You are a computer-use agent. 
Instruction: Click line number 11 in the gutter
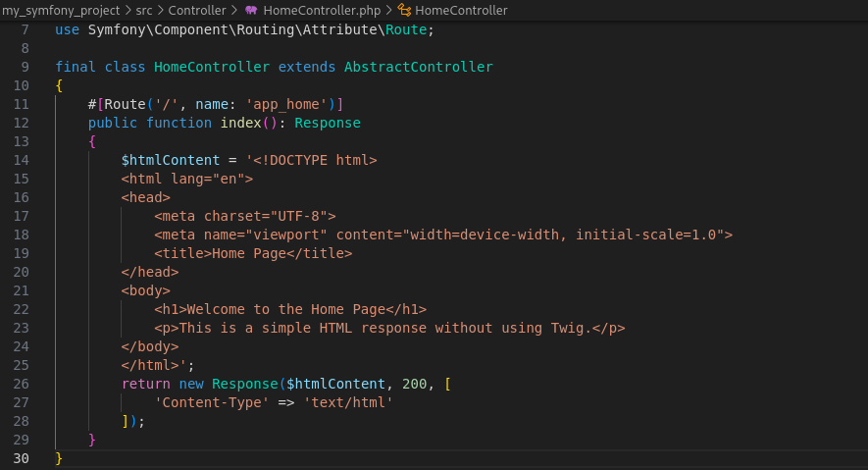(x=22, y=104)
